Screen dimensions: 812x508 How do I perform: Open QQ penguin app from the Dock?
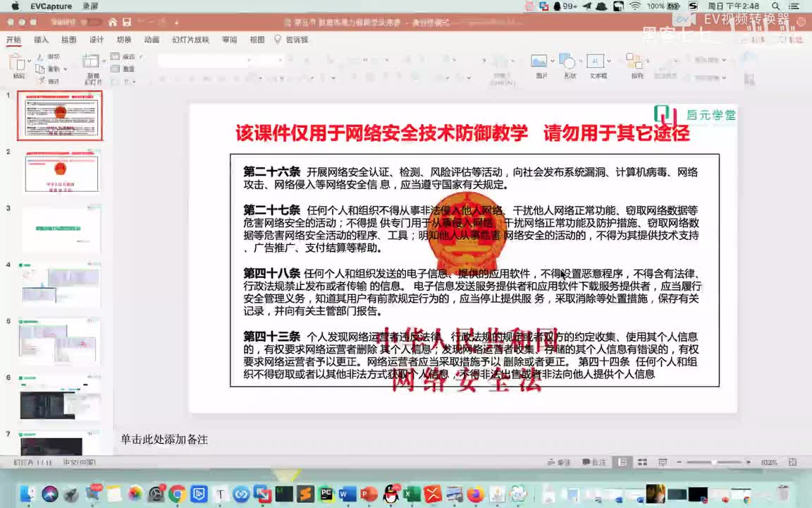click(390, 493)
